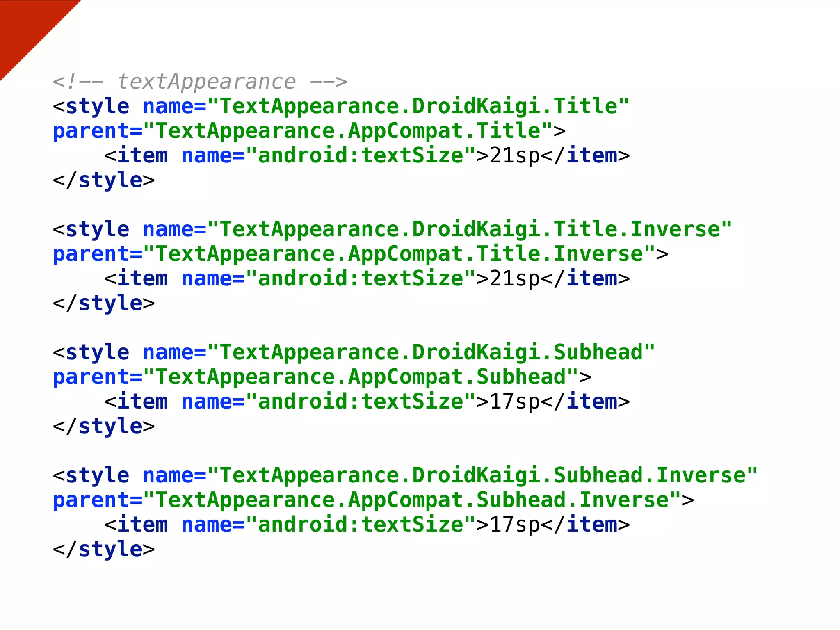Screen dimensions: 840x630
Task: Click the very last closing style tag
Action: coord(104,550)
